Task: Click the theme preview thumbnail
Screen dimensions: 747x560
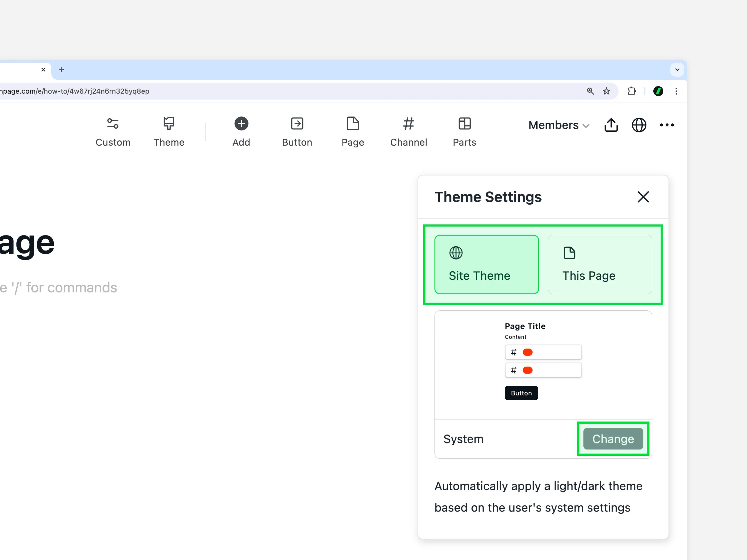Action: click(x=543, y=365)
